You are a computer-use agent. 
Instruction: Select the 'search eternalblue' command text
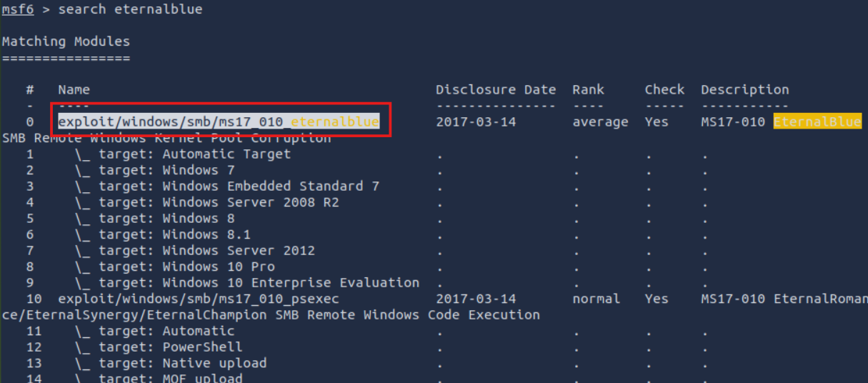coord(130,9)
